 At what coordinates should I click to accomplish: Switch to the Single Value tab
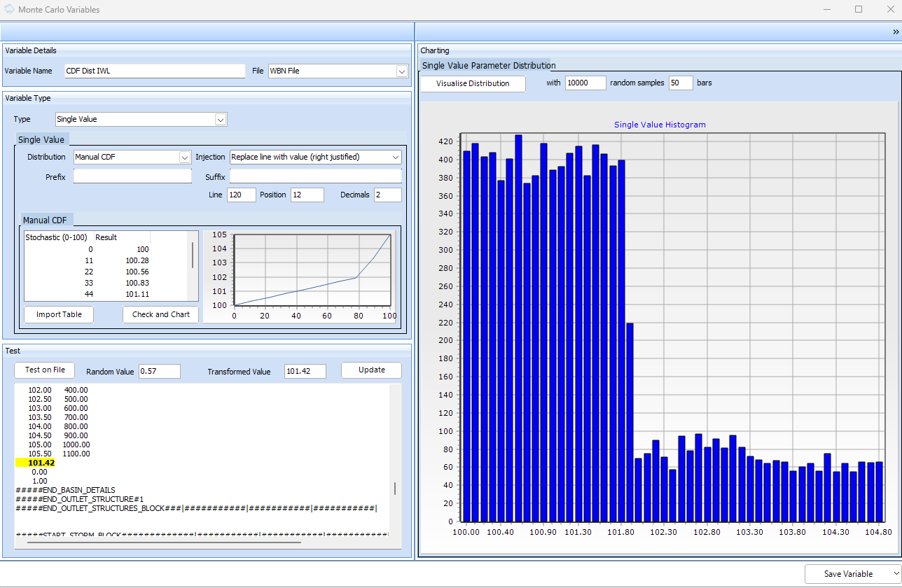point(41,140)
